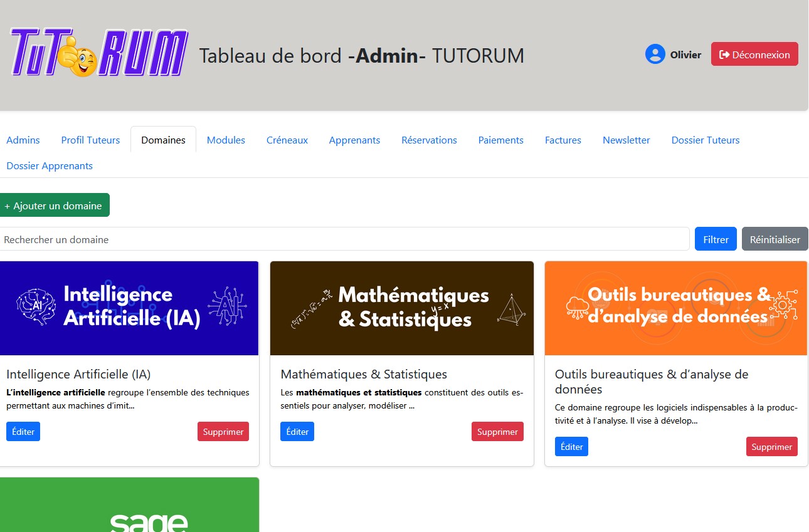This screenshot has width=809, height=532.
Task: Click the TutoRUM logo
Action: [x=99, y=54]
